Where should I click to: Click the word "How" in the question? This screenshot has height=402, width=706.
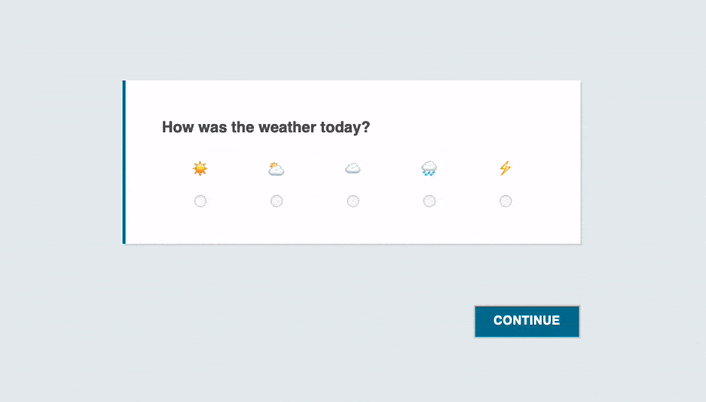tap(177, 128)
